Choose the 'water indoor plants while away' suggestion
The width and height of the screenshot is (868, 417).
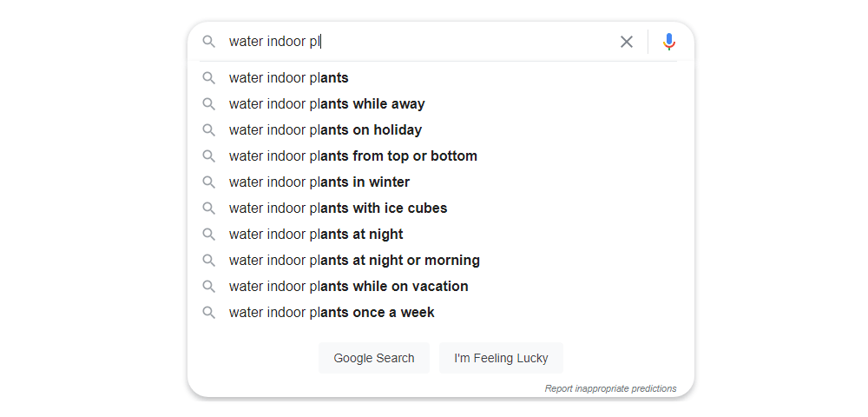pos(441,103)
